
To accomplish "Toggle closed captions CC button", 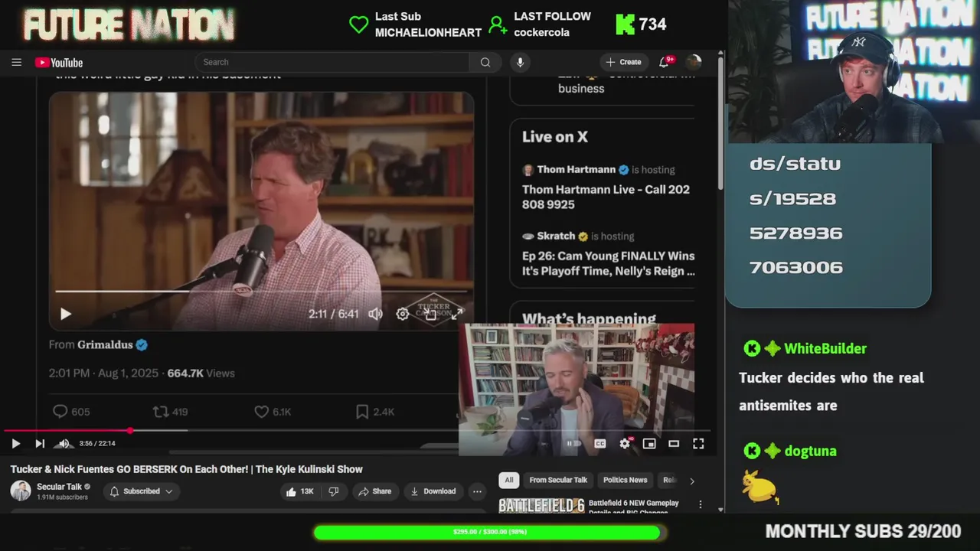I will (600, 443).
